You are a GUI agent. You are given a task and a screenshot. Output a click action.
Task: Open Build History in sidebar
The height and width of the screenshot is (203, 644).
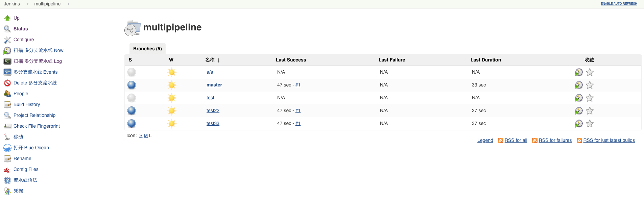pyautogui.click(x=27, y=104)
